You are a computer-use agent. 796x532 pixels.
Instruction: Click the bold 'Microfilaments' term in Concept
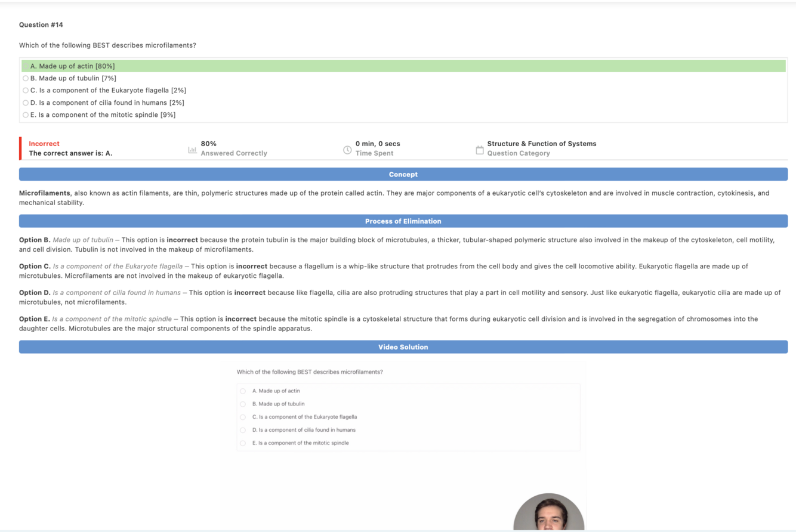pyautogui.click(x=45, y=193)
